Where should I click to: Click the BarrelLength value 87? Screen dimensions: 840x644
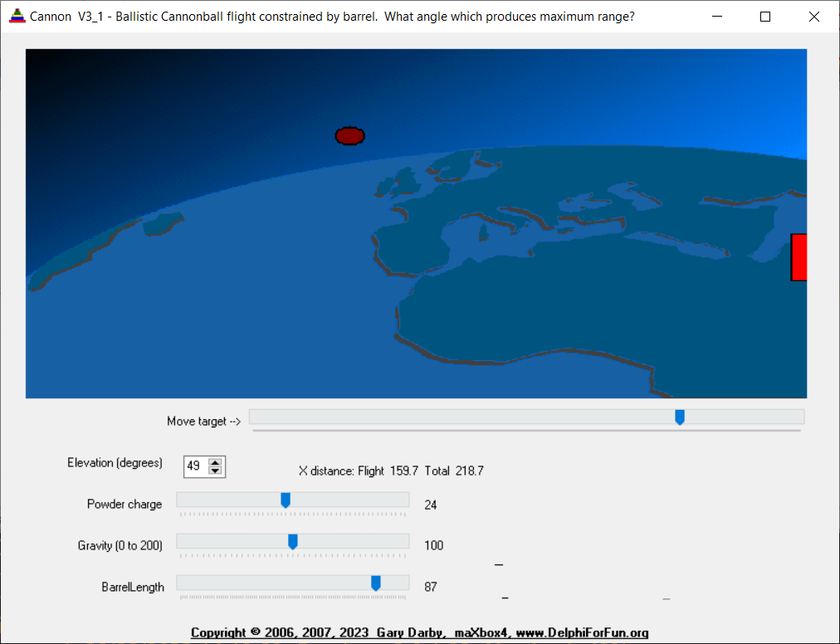431,587
